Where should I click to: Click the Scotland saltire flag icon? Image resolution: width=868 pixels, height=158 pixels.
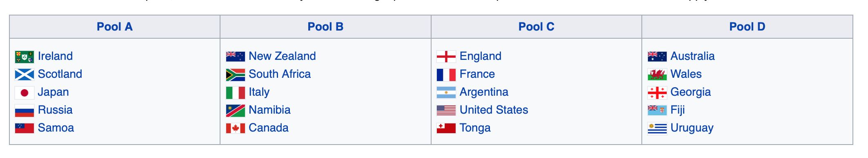pyautogui.click(x=24, y=75)
